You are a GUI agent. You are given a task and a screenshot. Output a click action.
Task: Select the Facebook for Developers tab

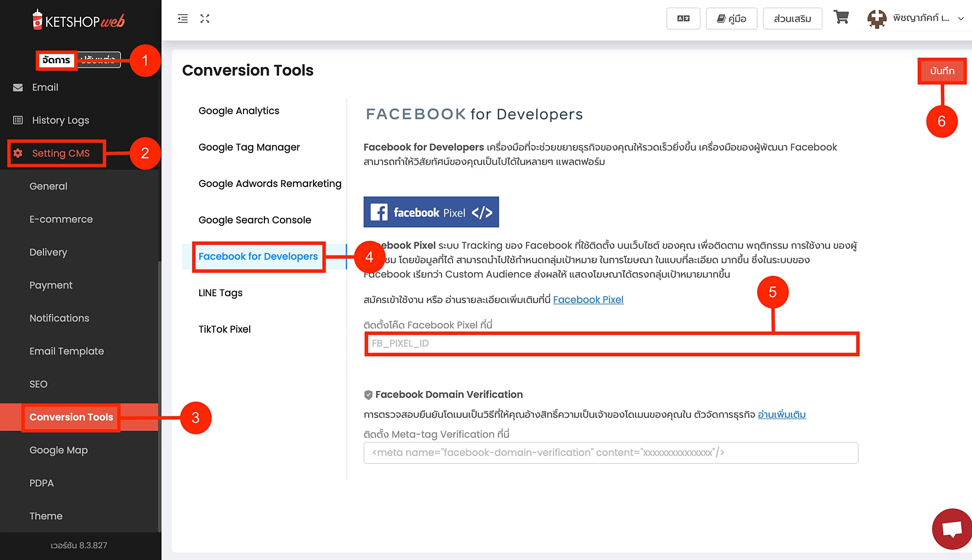(x=258, y=256)
